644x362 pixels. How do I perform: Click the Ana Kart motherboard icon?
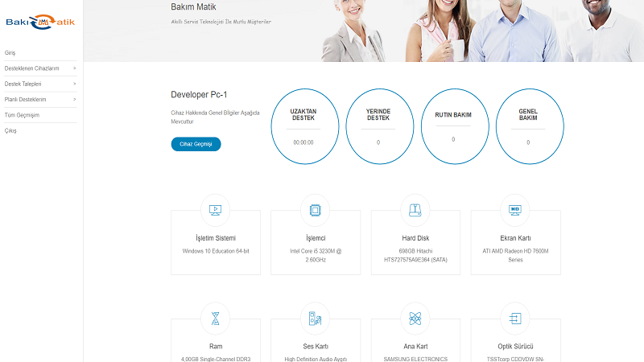pos(415,319)
